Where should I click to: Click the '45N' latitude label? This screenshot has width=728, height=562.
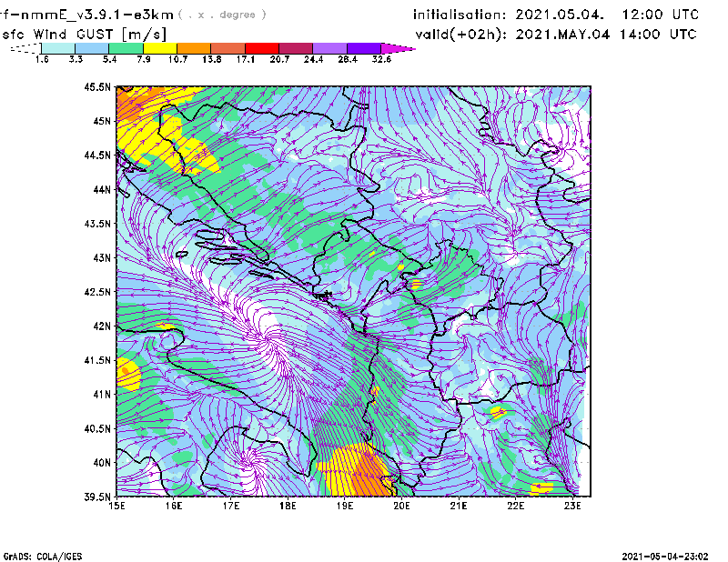tap(102, 121)
